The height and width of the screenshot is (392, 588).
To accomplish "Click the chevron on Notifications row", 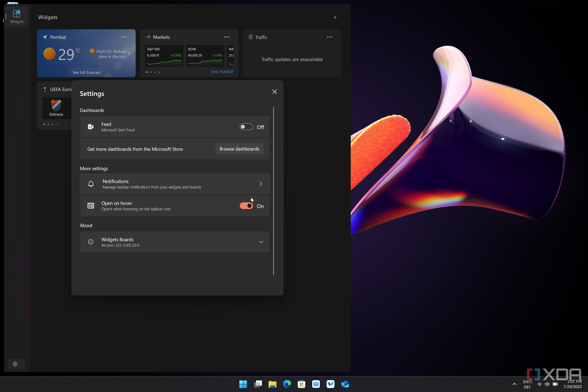I will [x=261, y=184].
